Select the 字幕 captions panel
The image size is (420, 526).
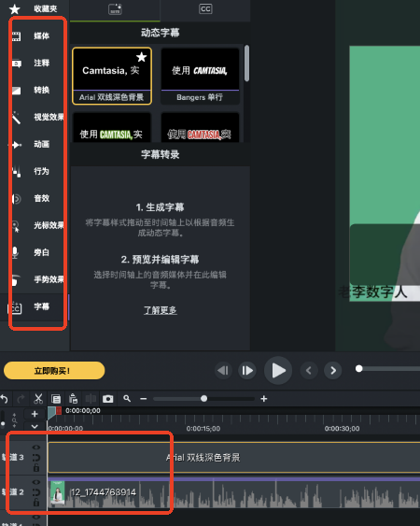34,307
